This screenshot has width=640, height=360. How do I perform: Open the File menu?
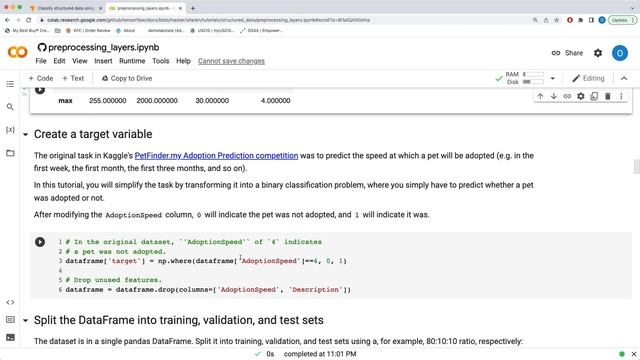41,61
